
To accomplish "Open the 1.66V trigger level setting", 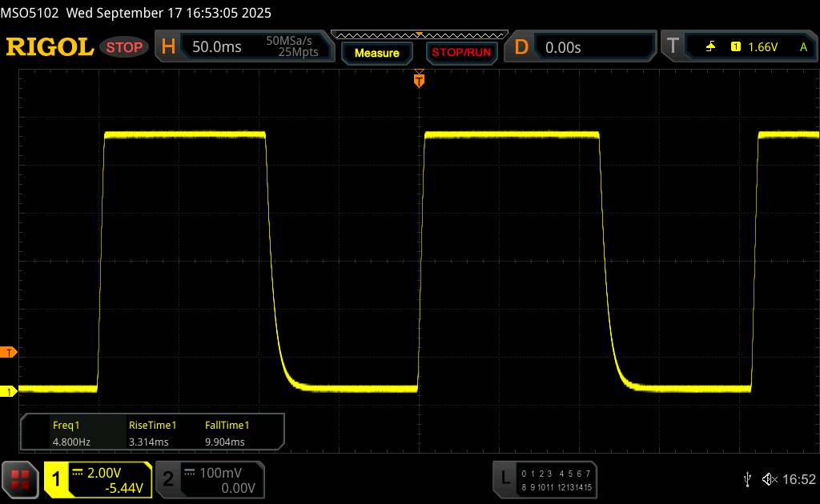I will click(x=762, y=47).
